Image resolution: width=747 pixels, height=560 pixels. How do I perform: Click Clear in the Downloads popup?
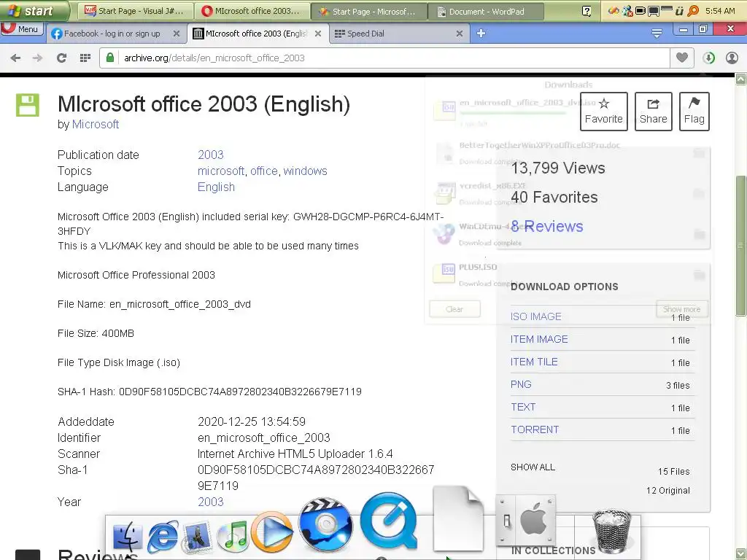(x=454, y=309)
